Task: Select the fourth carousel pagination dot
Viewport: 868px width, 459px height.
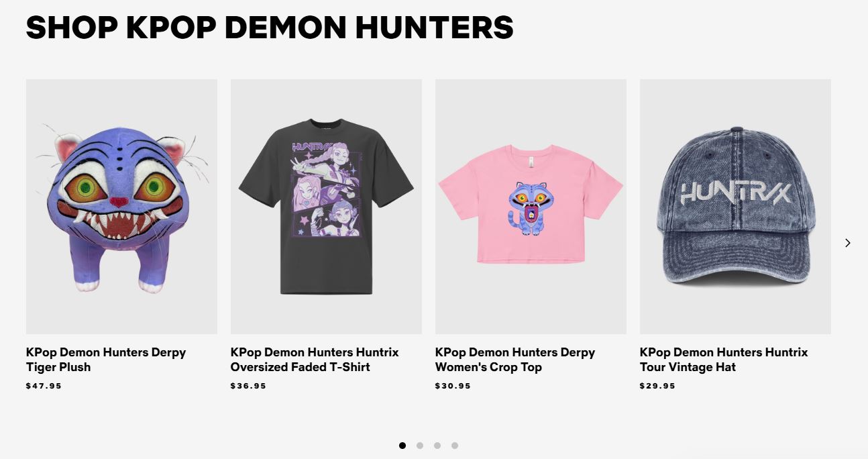Action: [x=455, y=446]
